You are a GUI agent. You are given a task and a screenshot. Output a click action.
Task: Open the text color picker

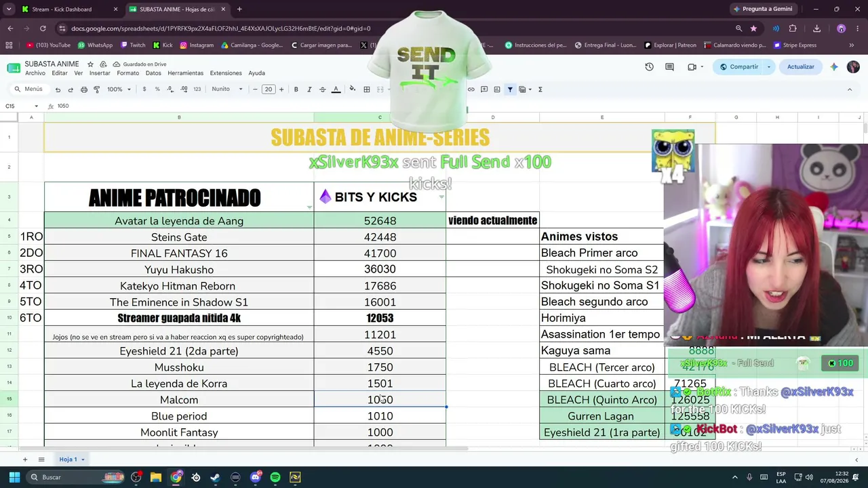point(336,89)
